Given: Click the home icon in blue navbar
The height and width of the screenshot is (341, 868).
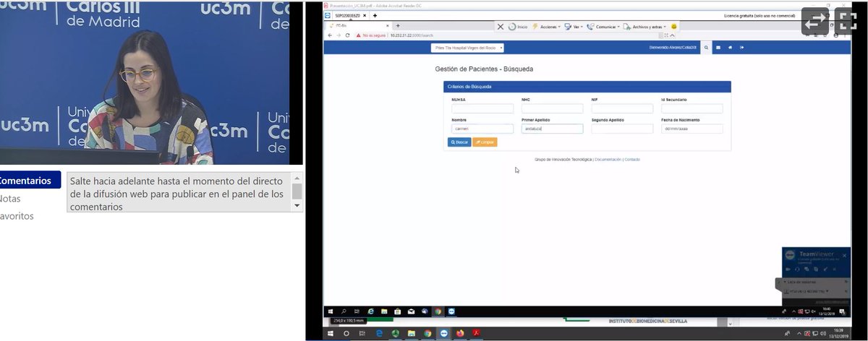Looking at the screenshot, I should [730, 48].
